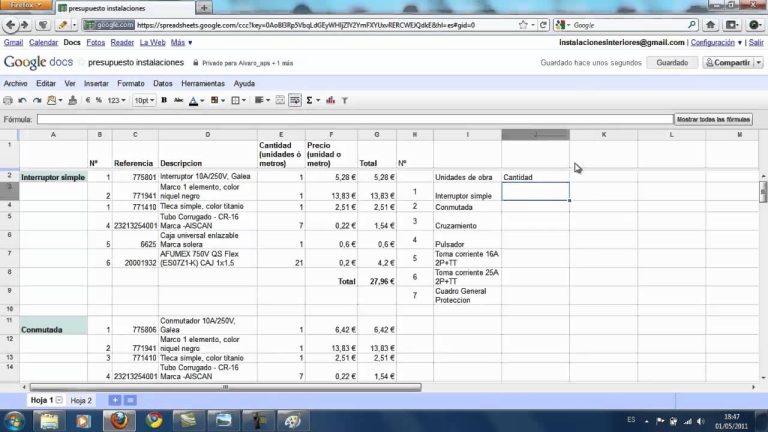Click the horizontal scrollbar of the sheet
This screenshot has width=768, height=432.
pos(225,387)
